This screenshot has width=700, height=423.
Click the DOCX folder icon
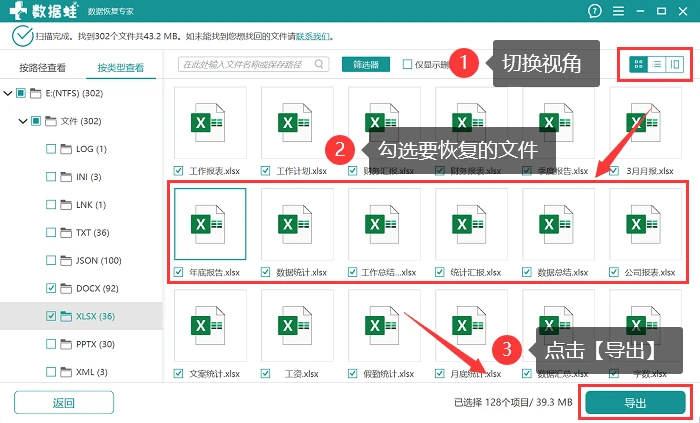pyautogui.click(x=66, y=288)
